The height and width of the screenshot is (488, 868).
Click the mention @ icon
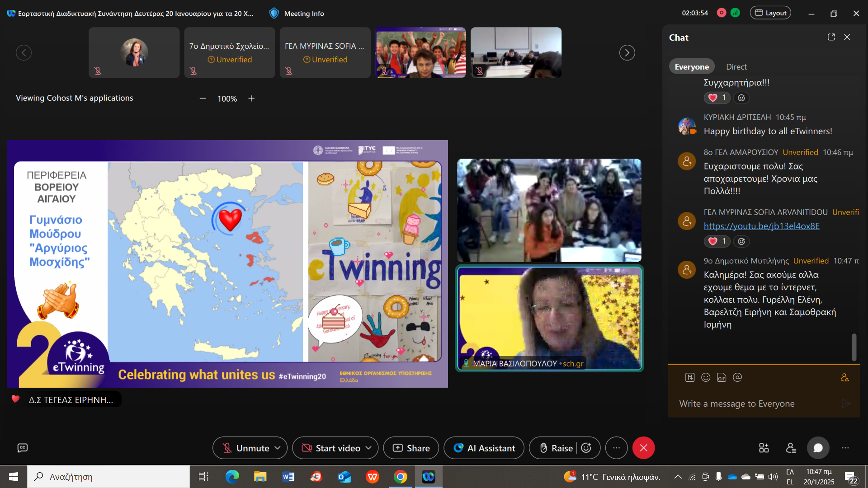[x=737, y=377]
